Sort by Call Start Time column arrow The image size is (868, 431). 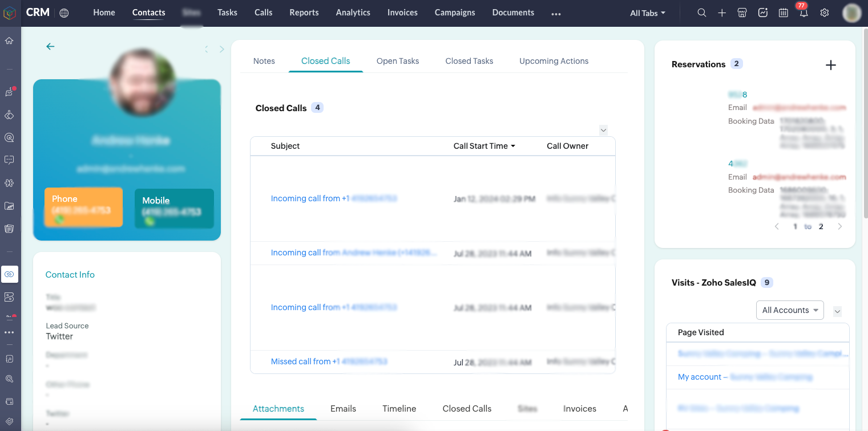point(514,145)
